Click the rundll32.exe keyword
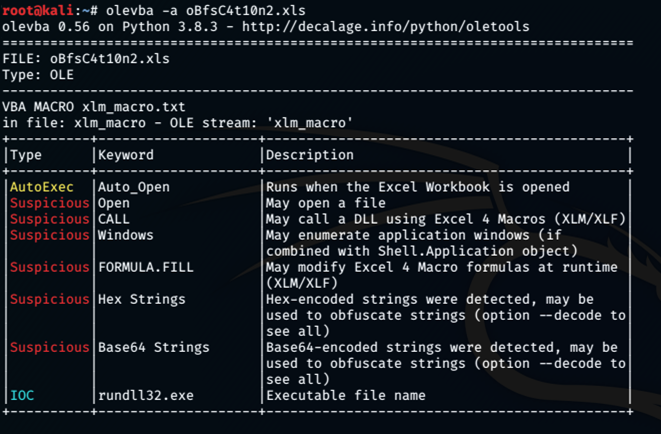The height and width of the screenshot is (434, 661). point(146,395)
